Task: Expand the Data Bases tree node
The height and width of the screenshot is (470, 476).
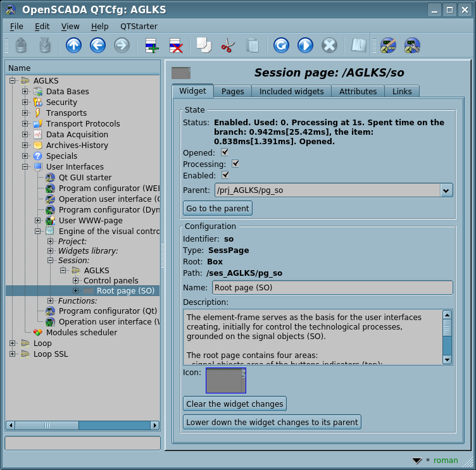Action: 25,91
